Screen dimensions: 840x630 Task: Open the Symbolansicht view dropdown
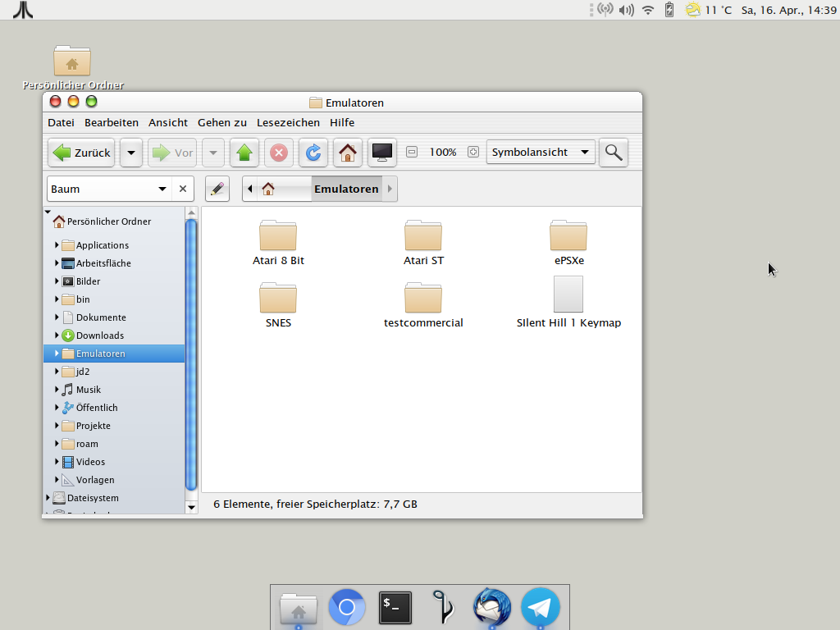coord(541,152)
